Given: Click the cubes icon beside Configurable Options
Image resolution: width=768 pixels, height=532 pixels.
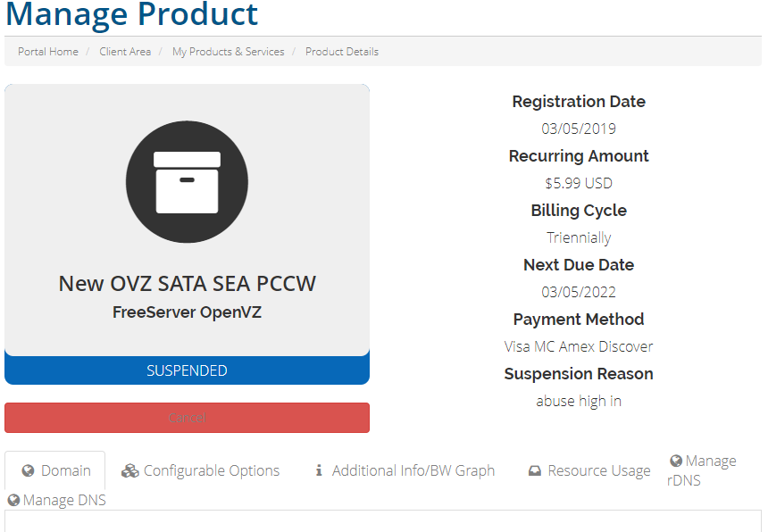Looking at the screenshot, I should click(130, 471).
